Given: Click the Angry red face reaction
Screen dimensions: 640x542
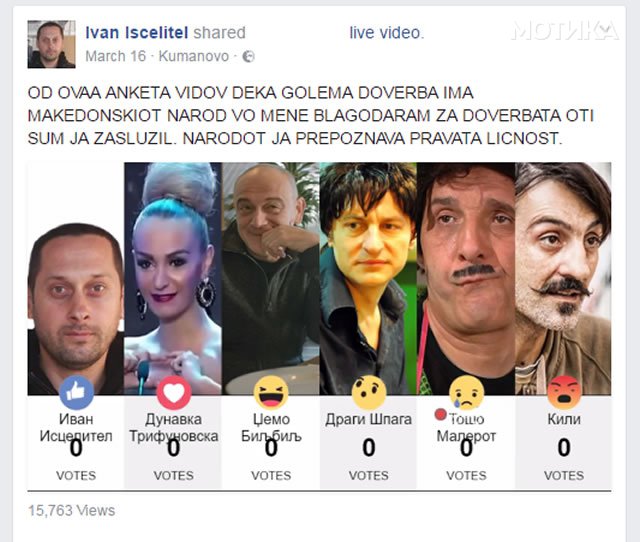Looking at the screenshot, I should click(564, 393).
